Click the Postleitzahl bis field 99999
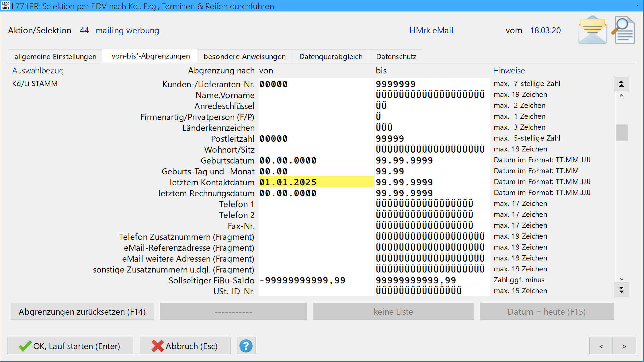The height and width of the screenshot is (362, 644). click(432, 139)
